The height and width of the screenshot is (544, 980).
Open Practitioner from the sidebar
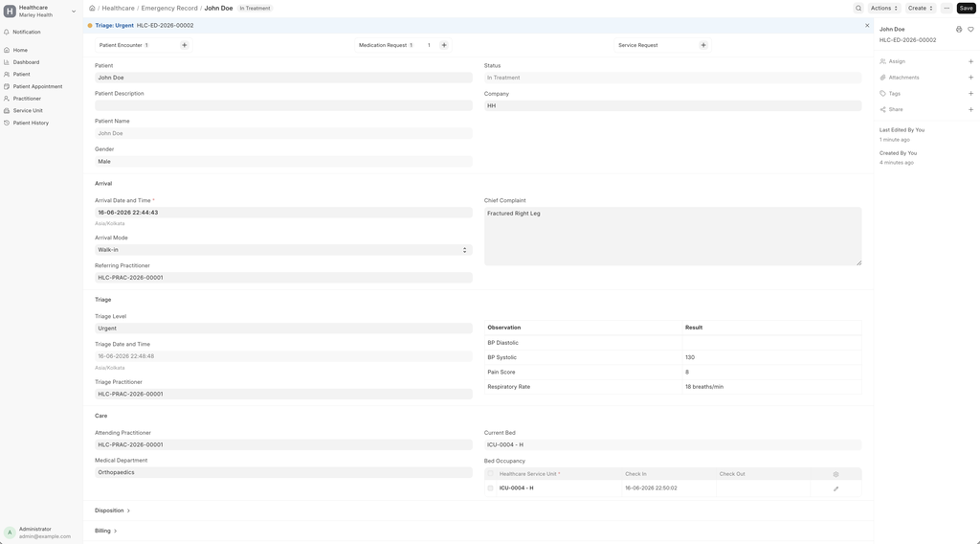(x=27, y=99)
